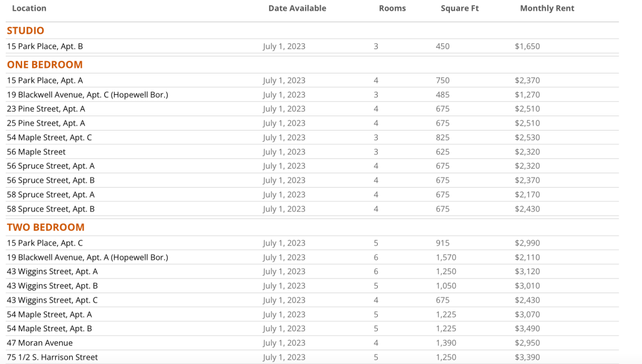Open the 15 Park Place, Apt. B listing
Image resolution: width=642 pixels, height=364 pixels.
(45, 46)
